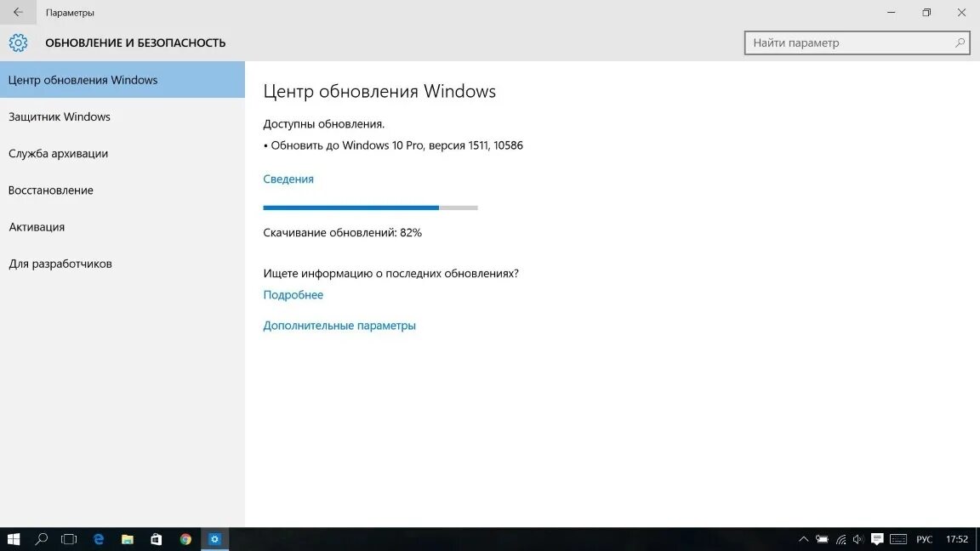The width and height of the screenshot is (980, 551).
Task: Click the settings gear icon in header
Action: click(18, 43)
